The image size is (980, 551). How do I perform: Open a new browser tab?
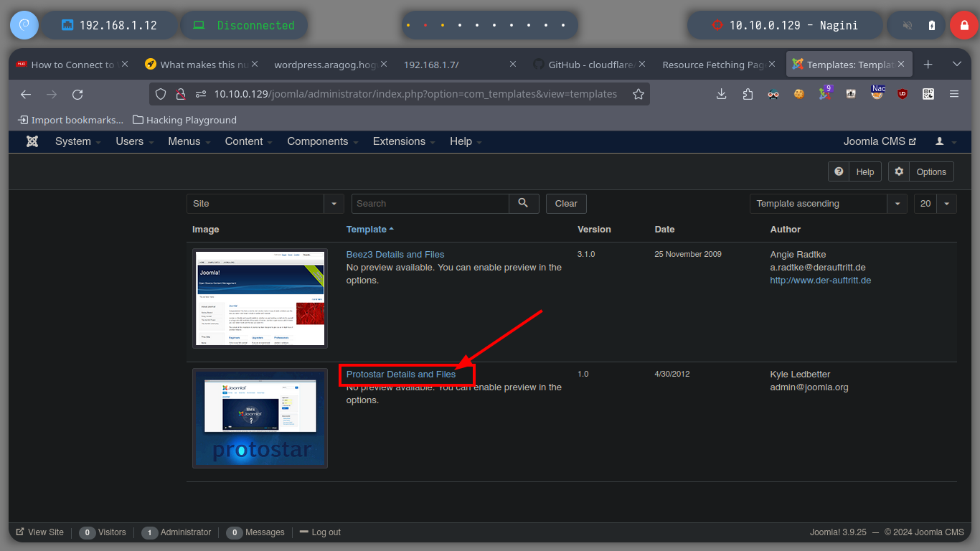pyautogui.click(x=928, y=65)
